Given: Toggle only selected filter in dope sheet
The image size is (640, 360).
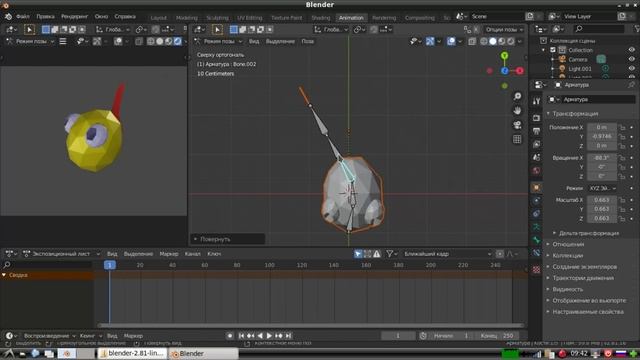Looking at the screenshot, I should click(x=358, y=254).
